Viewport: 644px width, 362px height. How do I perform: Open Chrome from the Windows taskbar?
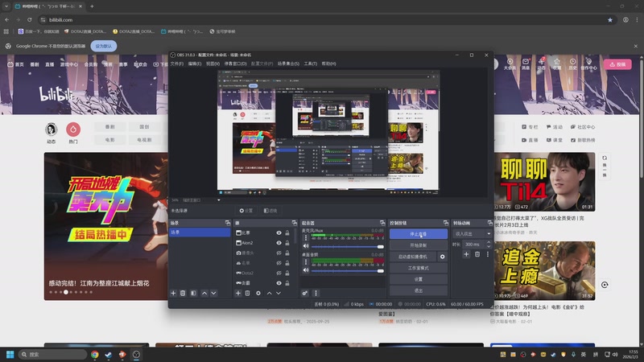95,354
